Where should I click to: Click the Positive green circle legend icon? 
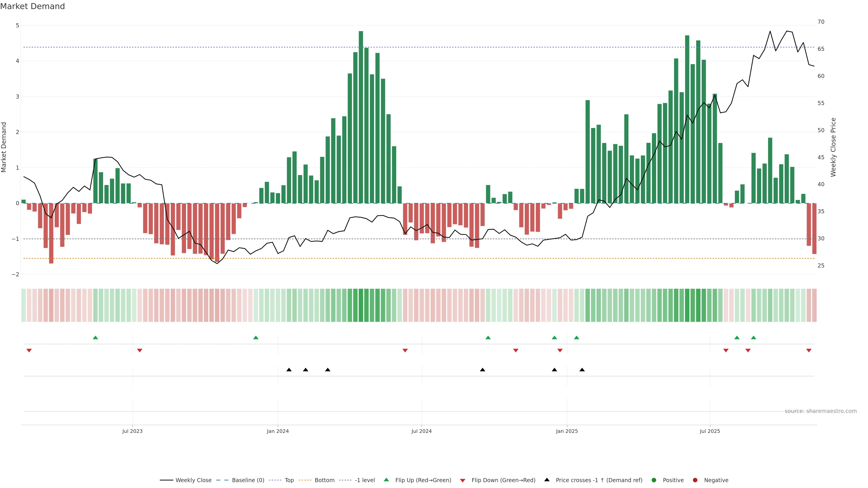point(654,480)
